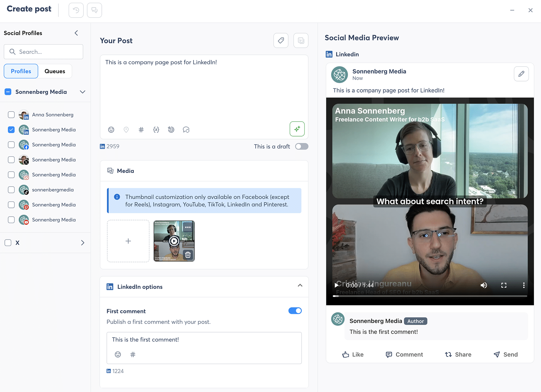
Task: Click Like in LinkedIn preview
Action: 353,354
